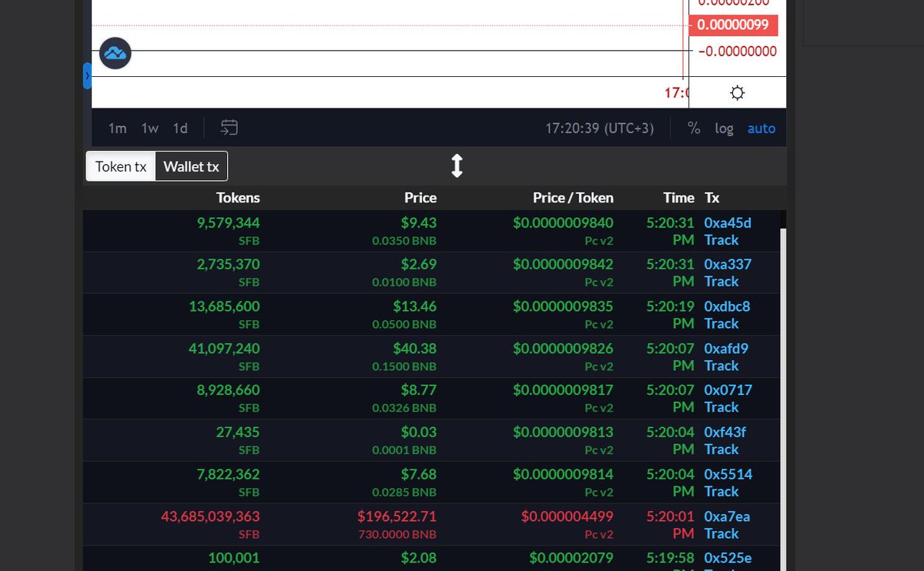Click Track for transaction 0xa337

pyautogui.click(x=721, y=282)
